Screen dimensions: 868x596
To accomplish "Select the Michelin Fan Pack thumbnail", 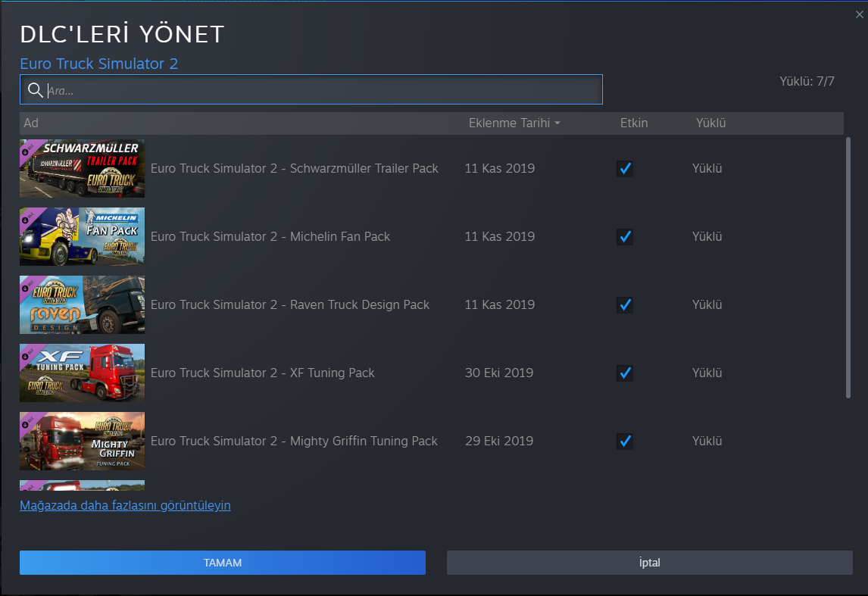I will click(x=82, y=236).
